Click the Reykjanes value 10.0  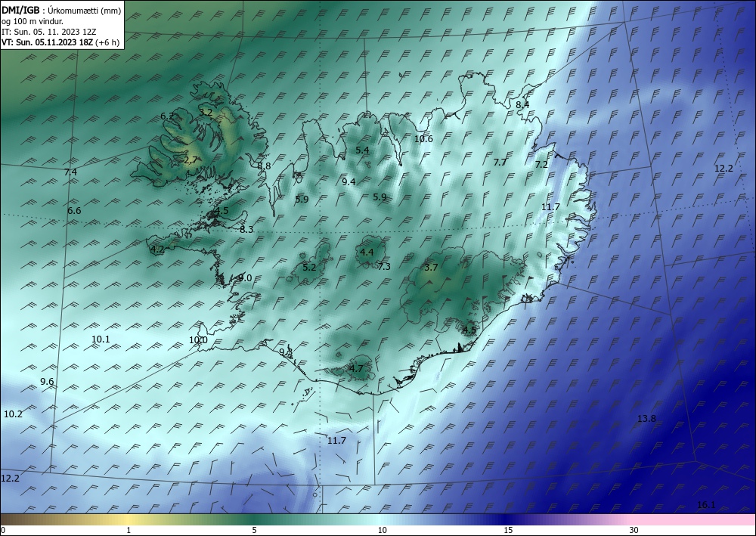tap(198, 340)
